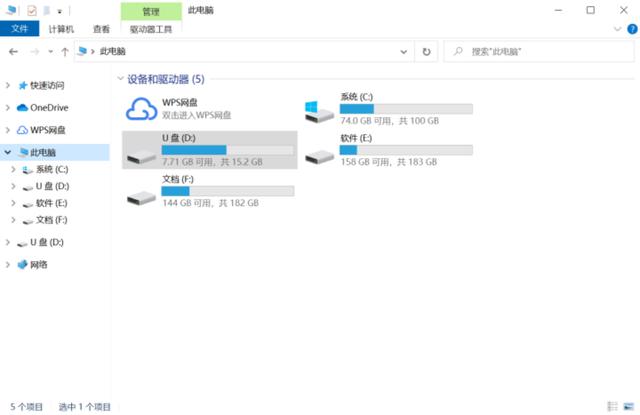Click the U 盘 (D:) storage usage bar
640x415 pixels.
227,150
